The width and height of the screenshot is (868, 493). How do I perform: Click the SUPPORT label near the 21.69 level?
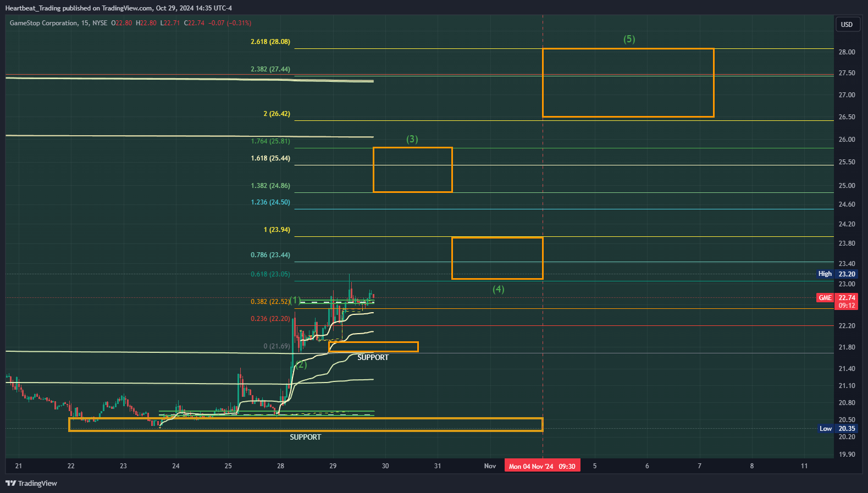(373, 357)
